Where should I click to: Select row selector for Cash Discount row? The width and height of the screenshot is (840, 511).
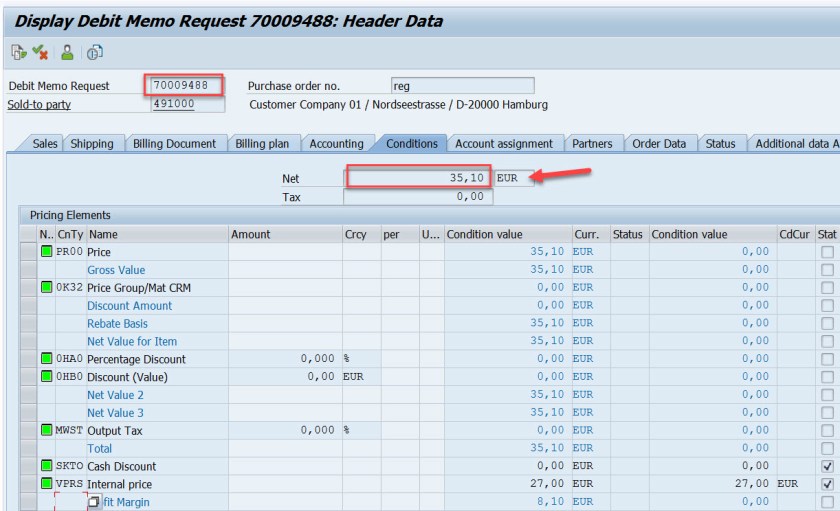[28, 466]
